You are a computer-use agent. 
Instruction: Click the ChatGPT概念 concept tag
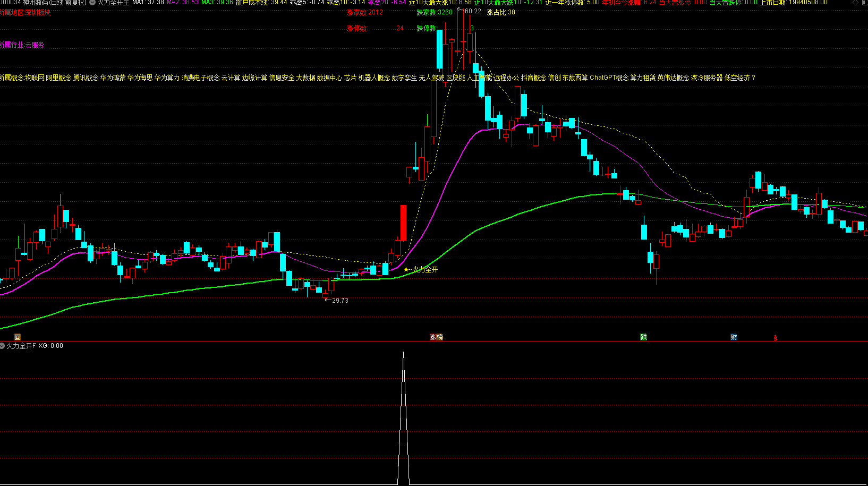(x=609, y=78)
